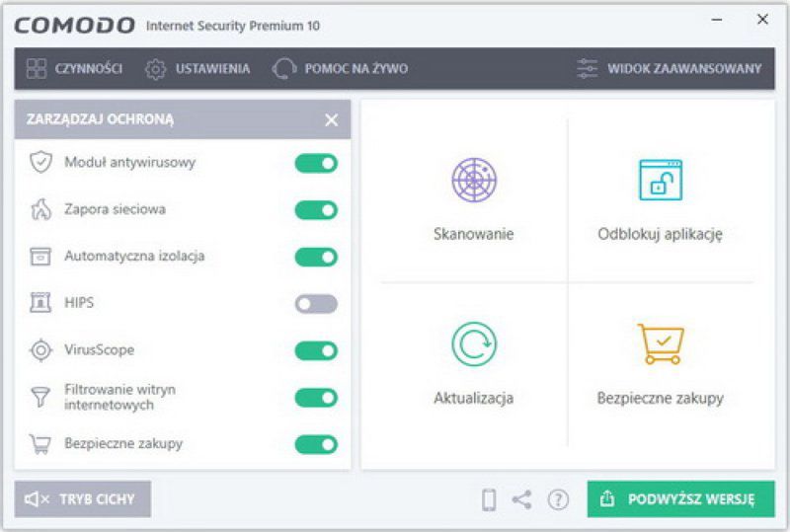Image resolution: width=790 pixels, height=532 pixels.
Task: Click the ZARZĄDZAJ OCHRONĄ header title
Action: click(101, 119)
